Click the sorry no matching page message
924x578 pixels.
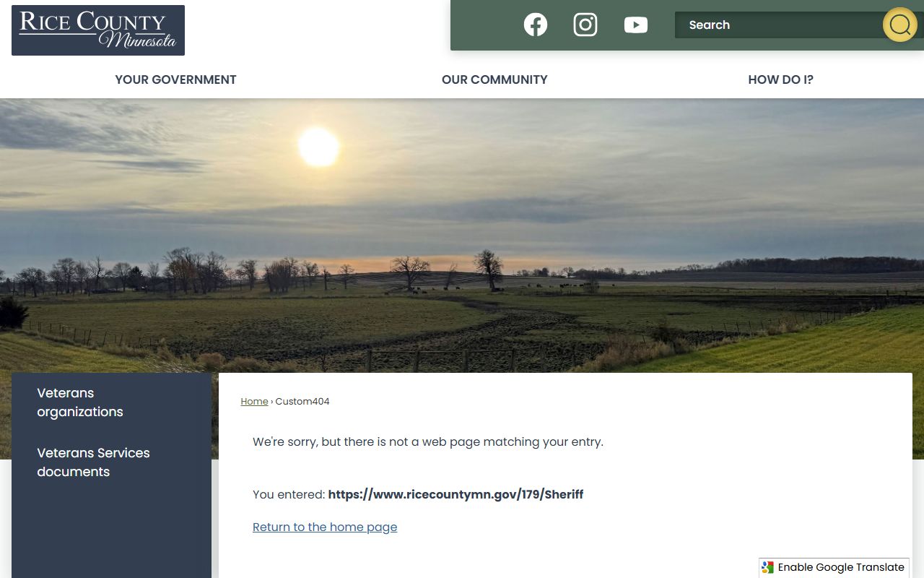coord(428,442)
